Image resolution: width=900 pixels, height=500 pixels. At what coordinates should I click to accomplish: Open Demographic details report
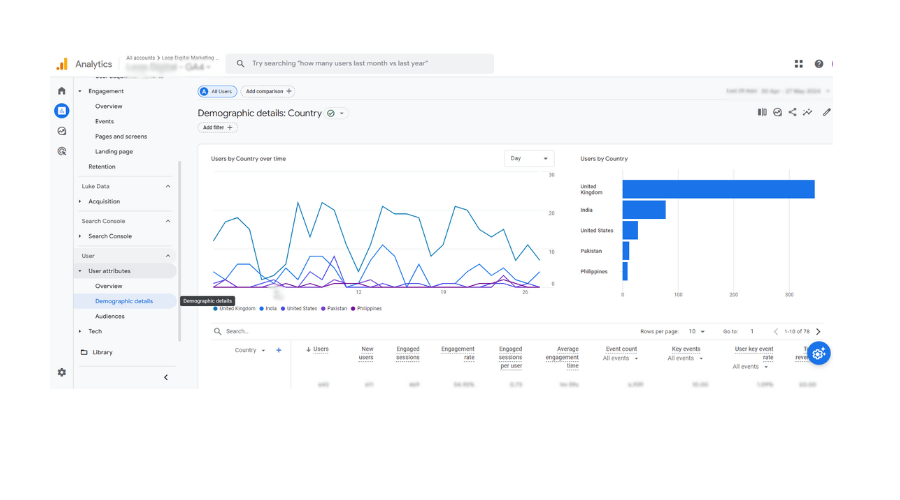124,301
